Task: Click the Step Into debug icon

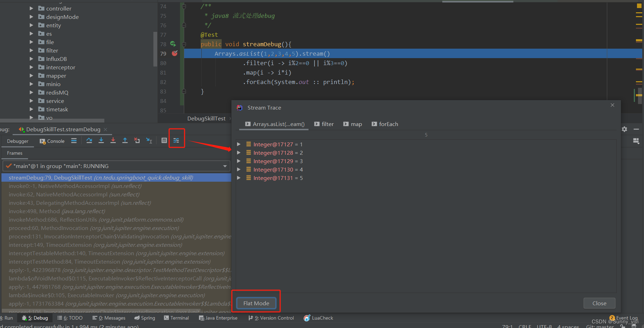Action: pos(101,140)
